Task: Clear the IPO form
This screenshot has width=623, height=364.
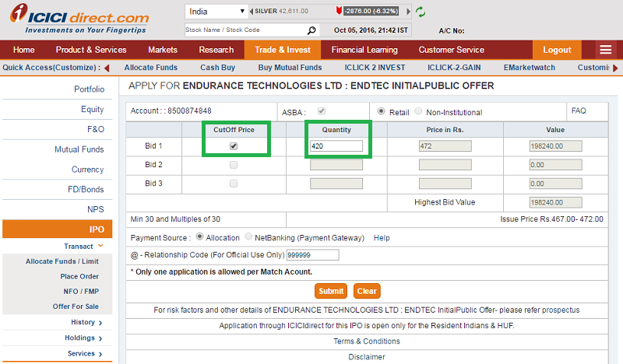Action: [x=367, y=291]
